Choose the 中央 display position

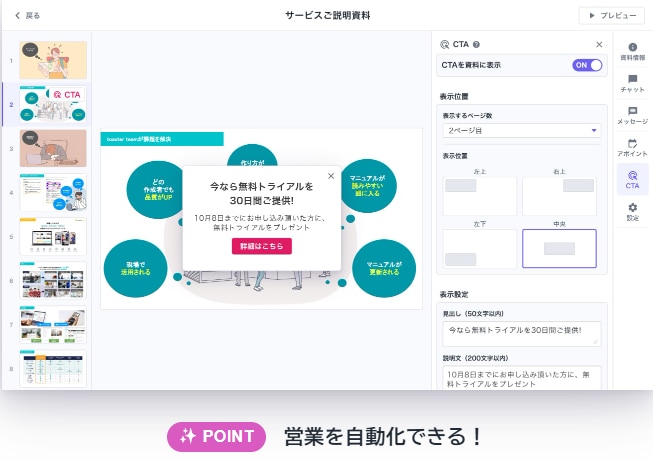(x=558, y=248)
